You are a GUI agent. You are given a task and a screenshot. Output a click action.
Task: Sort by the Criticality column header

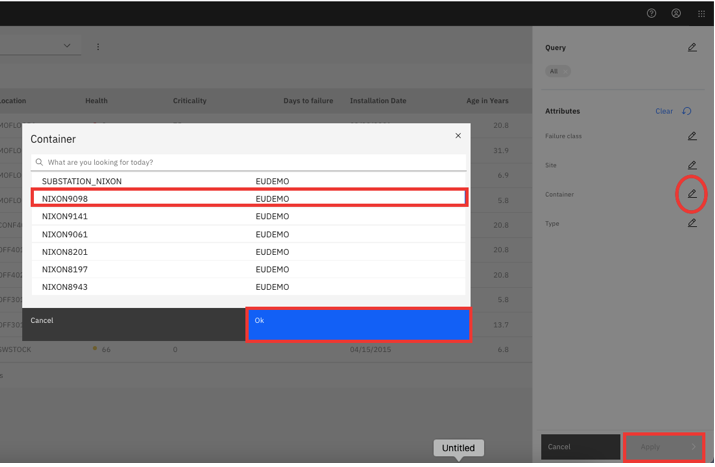(x=190, y=101)
